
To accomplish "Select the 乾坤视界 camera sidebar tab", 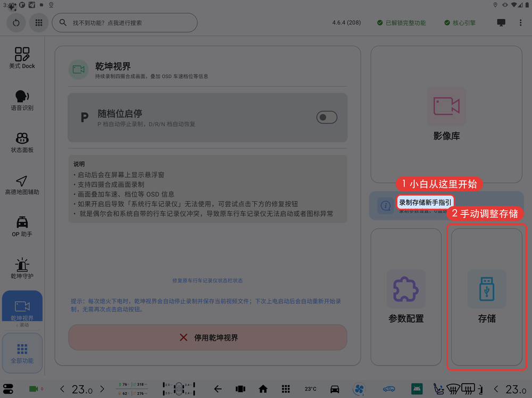I will [x=22, y=307].
